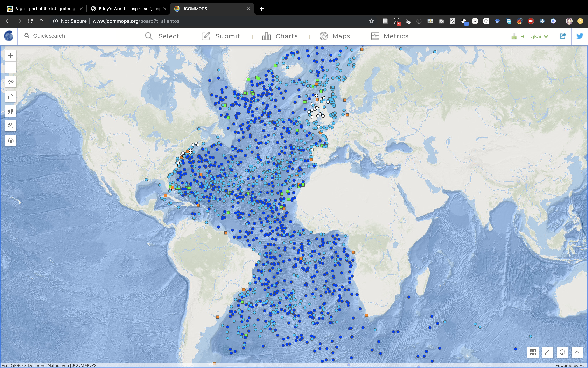The image size is (588, 368).
Task: Open the browser profile avatar
Action: (569, 21)
